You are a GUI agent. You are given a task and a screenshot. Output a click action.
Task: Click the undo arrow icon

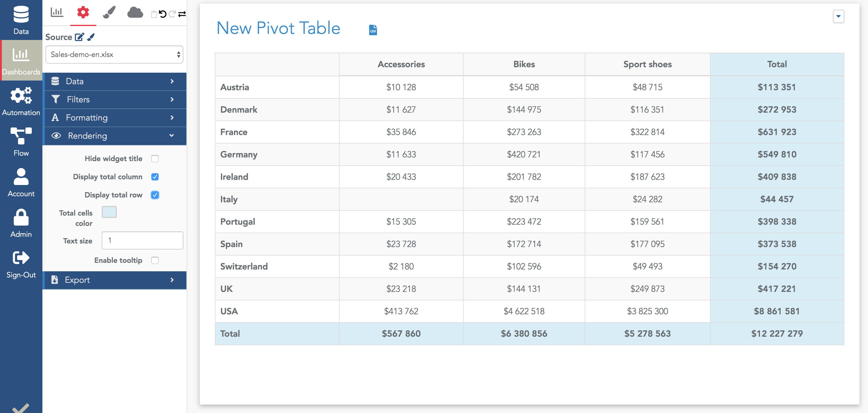[x=163, y=14]
